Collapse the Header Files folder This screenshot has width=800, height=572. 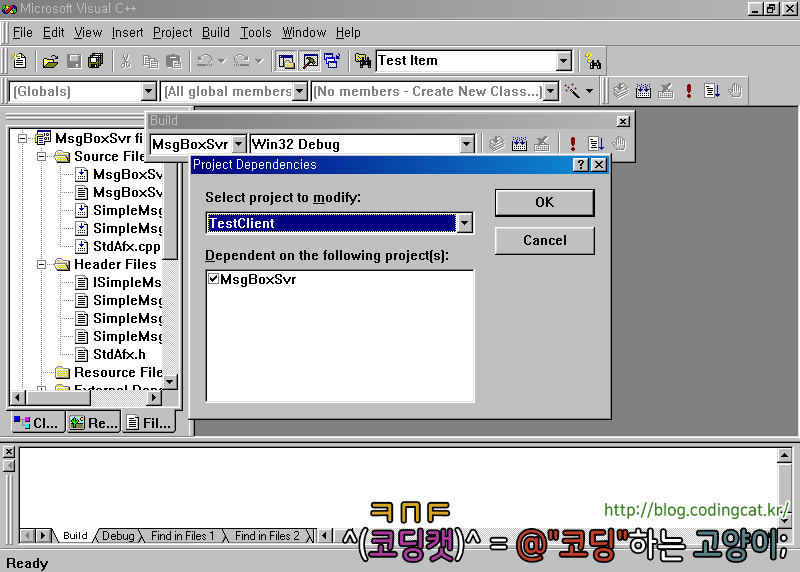coord(42,264)
